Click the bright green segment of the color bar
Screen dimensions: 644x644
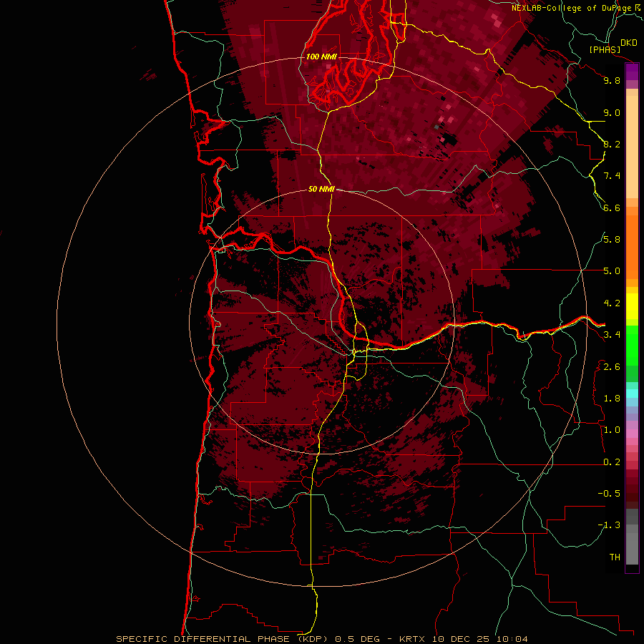[632, 346]
